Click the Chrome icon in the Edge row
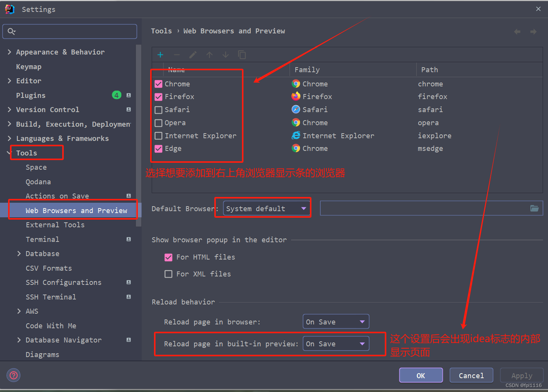Image resolution: width=548 pixels, height=392 pixels. (296, 148)
